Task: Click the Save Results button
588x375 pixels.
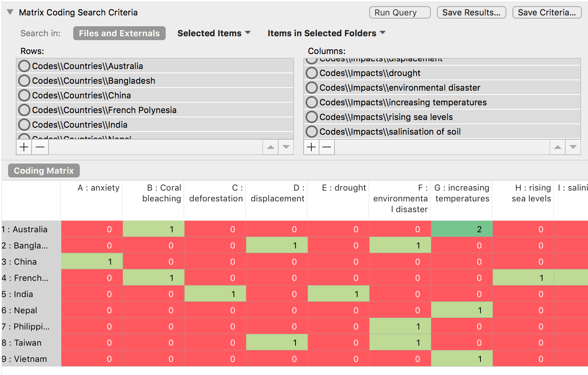Action: pos(471,12)
